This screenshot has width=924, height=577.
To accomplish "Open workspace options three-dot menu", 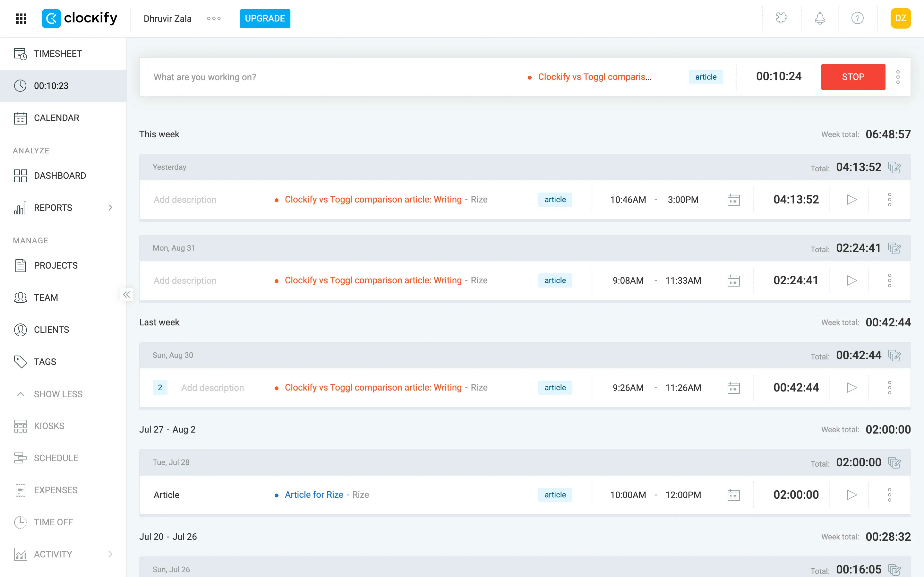I will click(x=214, y=18).
